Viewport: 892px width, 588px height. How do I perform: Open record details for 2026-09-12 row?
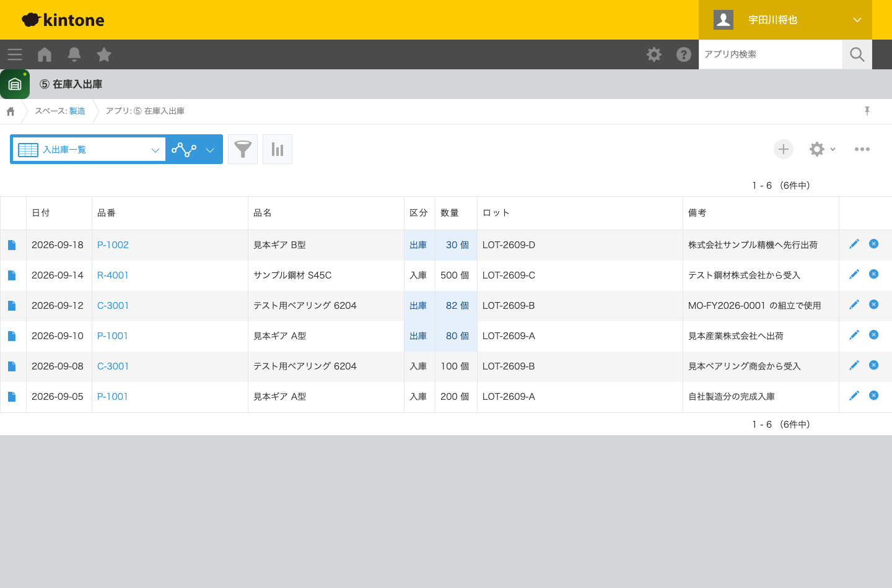[x=12, y=306]
